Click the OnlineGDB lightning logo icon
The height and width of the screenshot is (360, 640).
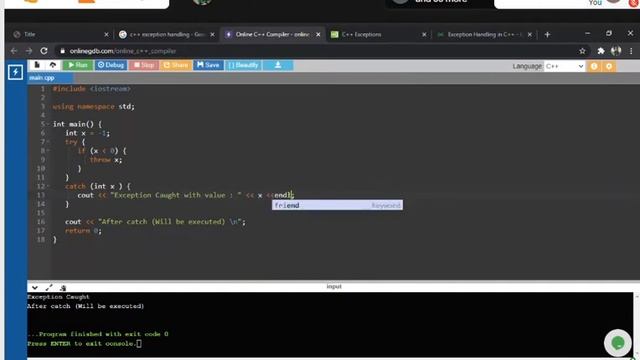(x=15, y=72)
